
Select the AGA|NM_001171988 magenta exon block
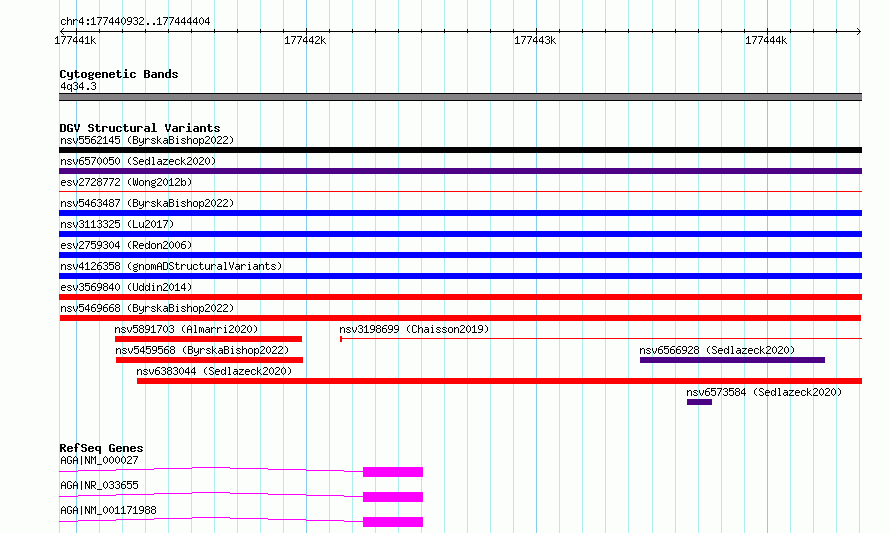393,522
